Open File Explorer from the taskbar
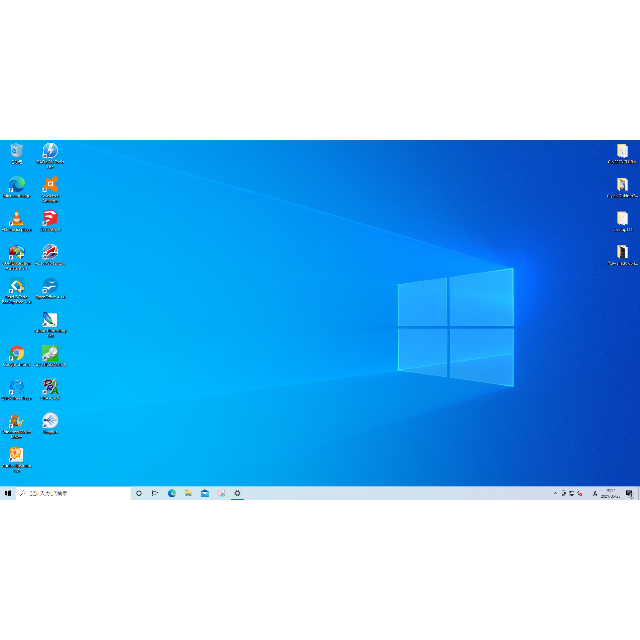640x640 pixels. (188, 493)
